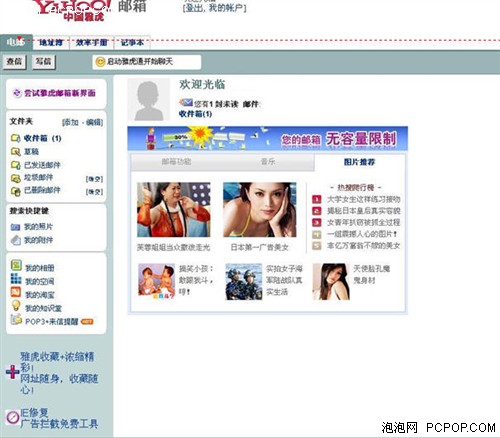This screenshot has width=500, height=438.
Task: Switch to the 地址簿 address book tab
Action: [x=51, y=43]
